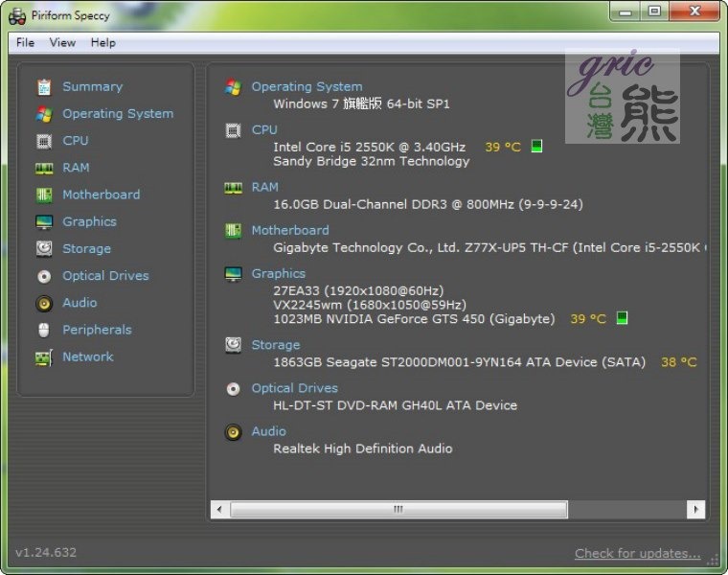The image size is (728, 575).
Task: Click the 16.0GB Dual-Channel DDR3 text
Action: click(x=428, y=205)
